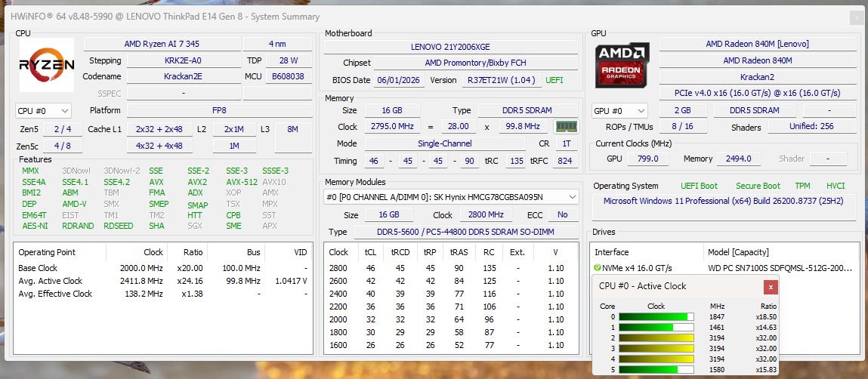
Task: Click the 1.0417 V VID value
Action: tap(291, 281)
